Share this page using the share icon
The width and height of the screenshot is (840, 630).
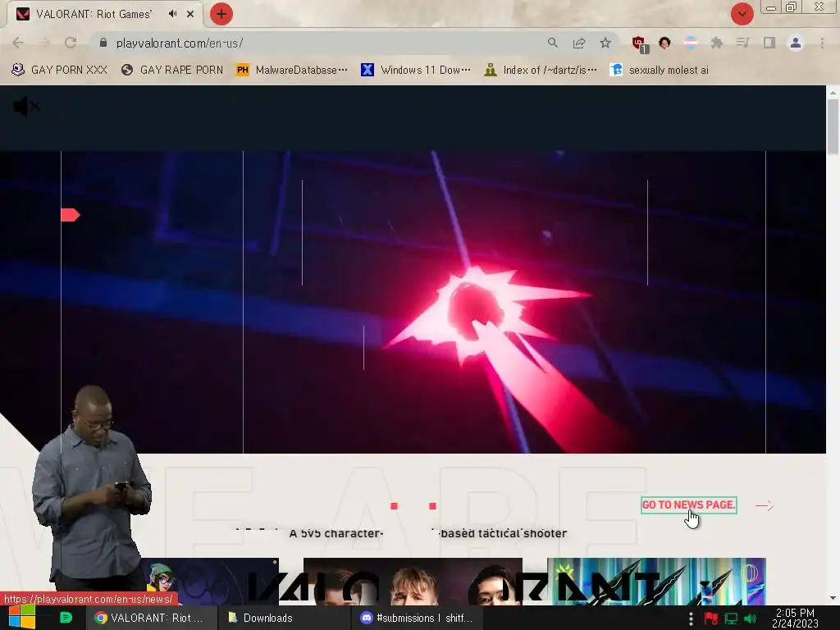(x=578, y=43)
